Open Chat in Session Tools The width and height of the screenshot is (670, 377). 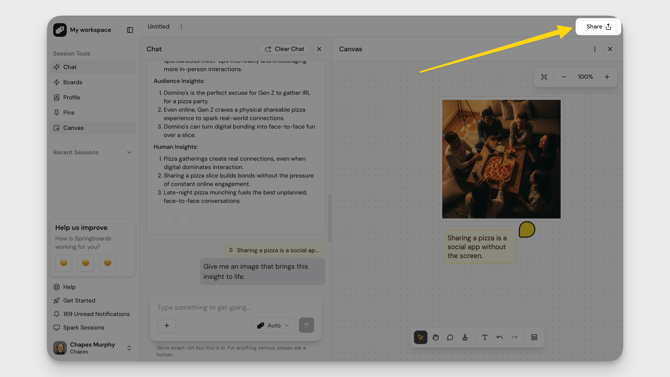pyautogui.click(x=93, y=67)
